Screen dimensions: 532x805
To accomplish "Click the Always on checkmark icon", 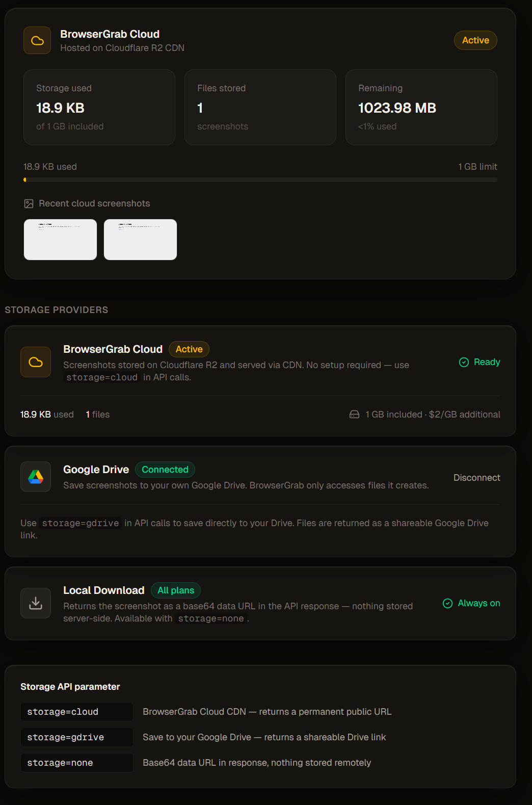I will pos(447,603).
